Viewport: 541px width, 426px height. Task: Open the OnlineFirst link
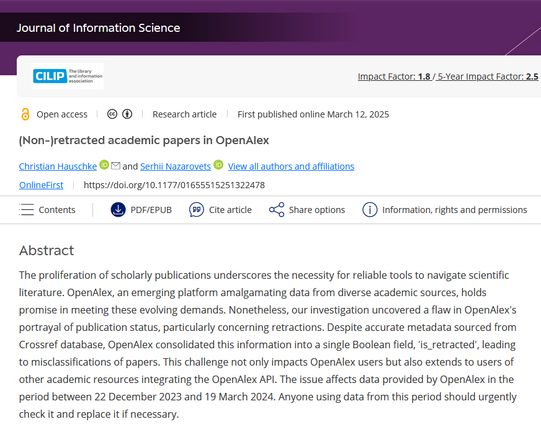[41, 185]
